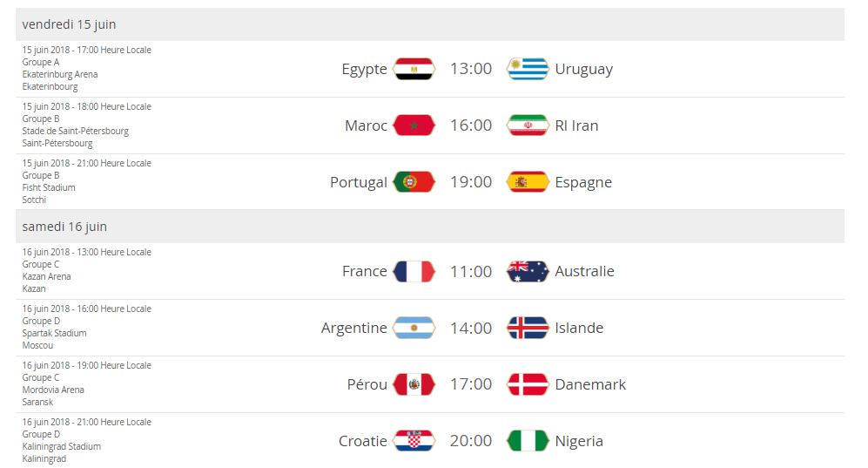Select the Denmark flag icon
The image size is (868, 468).
(x=528, y=384)
